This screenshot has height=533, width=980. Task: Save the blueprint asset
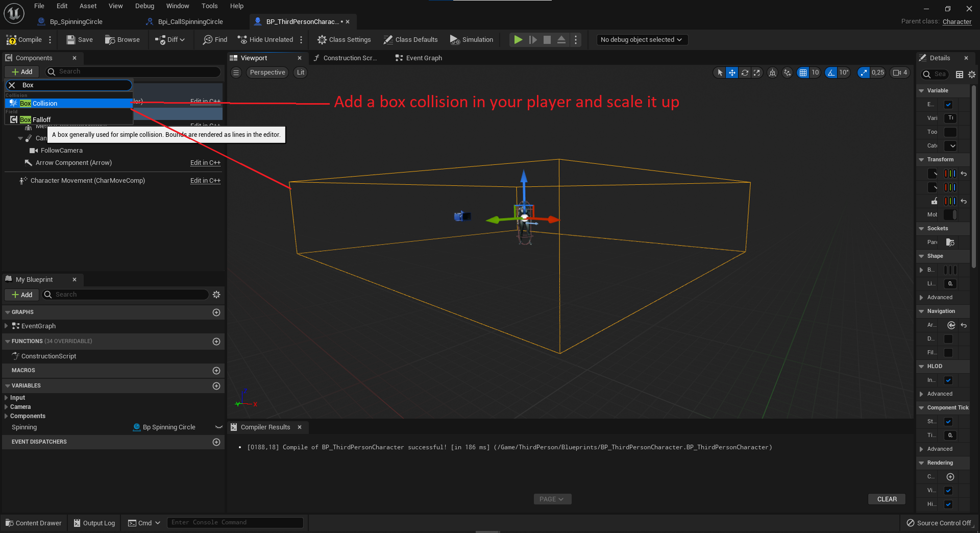80,40
